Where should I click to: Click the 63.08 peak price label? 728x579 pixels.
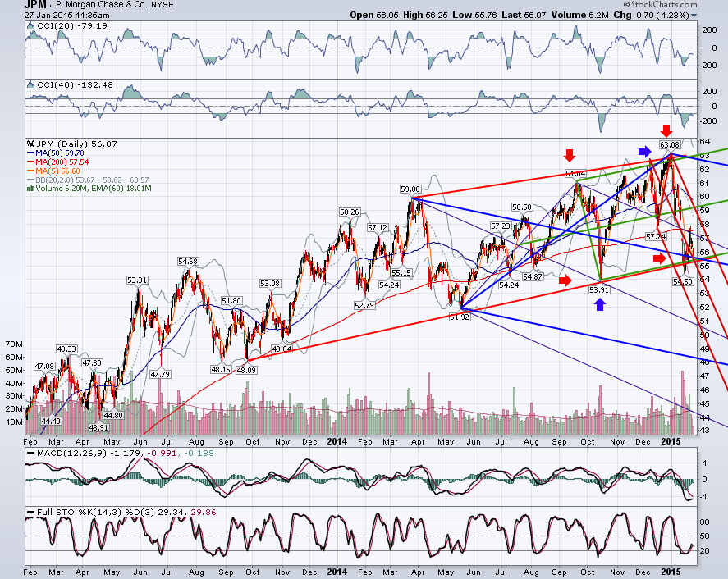click(669, 145)
